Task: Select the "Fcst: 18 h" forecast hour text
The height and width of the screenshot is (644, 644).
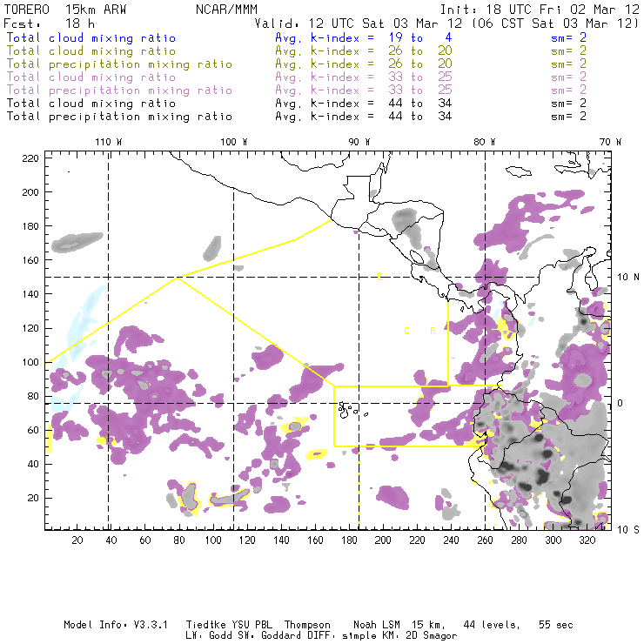Action: coord(50,23)
